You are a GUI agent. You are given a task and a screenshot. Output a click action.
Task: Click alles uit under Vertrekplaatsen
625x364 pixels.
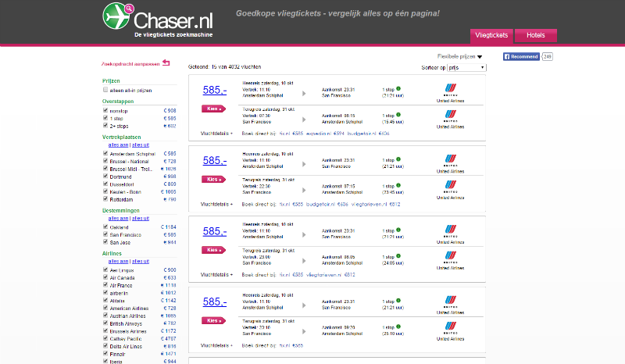[141, 145]
